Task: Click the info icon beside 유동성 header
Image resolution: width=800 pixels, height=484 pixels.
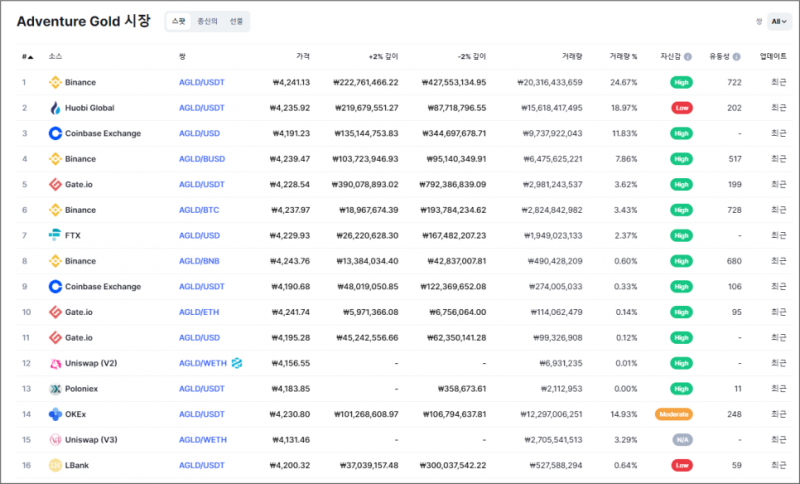Action: (738, 56)
